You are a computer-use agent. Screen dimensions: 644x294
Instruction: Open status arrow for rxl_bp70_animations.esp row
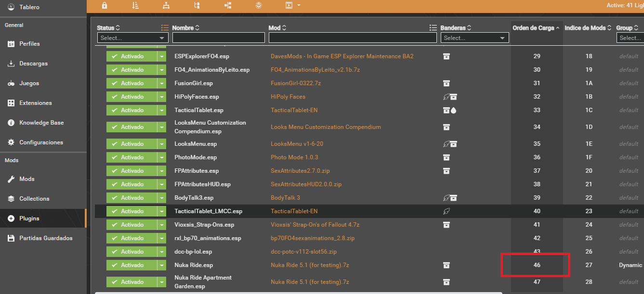pyautogui.click(x=161, y=238)
